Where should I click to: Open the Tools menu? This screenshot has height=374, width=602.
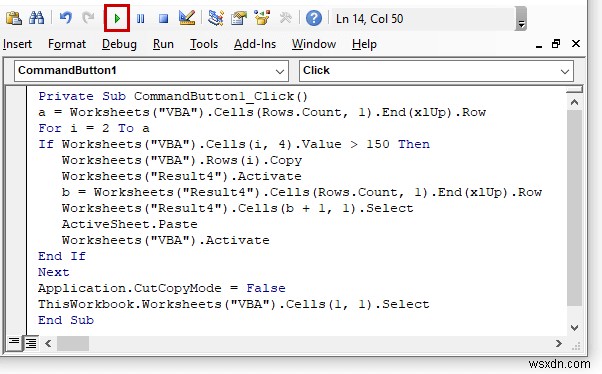204,44
